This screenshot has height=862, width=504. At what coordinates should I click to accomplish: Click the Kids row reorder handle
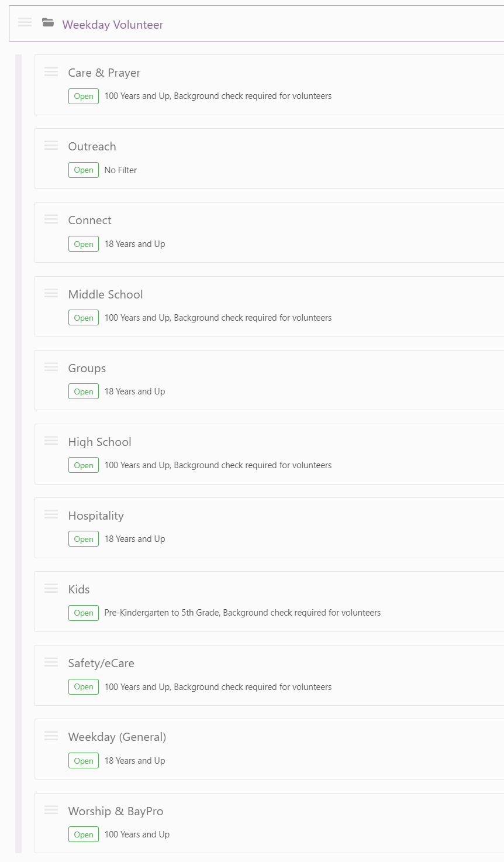[x=51, y=588]
